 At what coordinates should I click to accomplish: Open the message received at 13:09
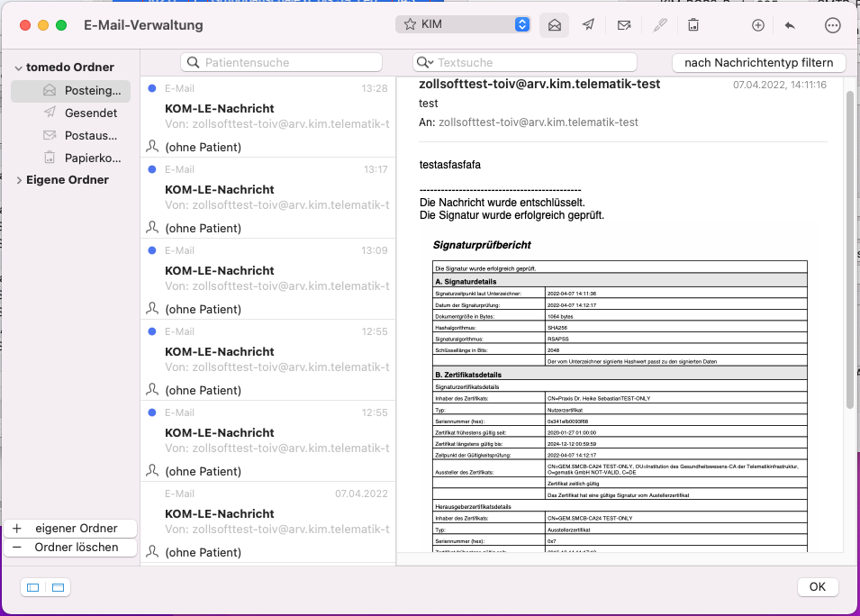pyautogui.click(x=268, y=279)
